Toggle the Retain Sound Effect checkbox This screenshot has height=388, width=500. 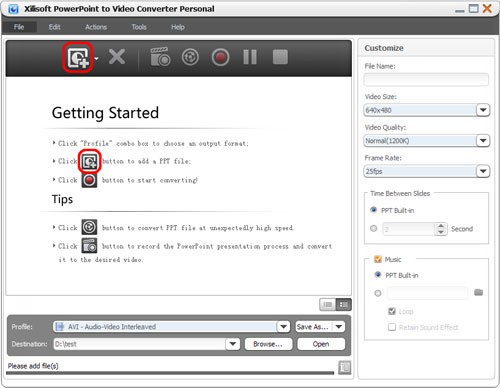tap(392, 327)
